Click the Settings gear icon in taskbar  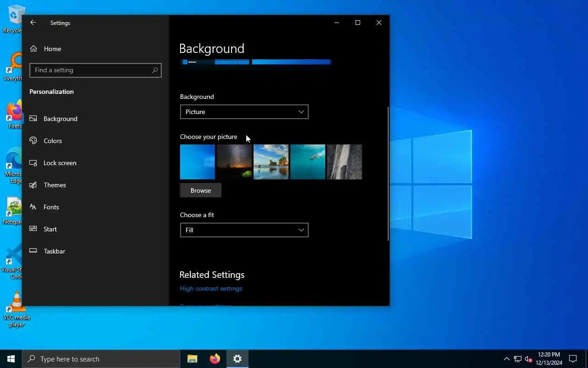[x=237, y=359]
